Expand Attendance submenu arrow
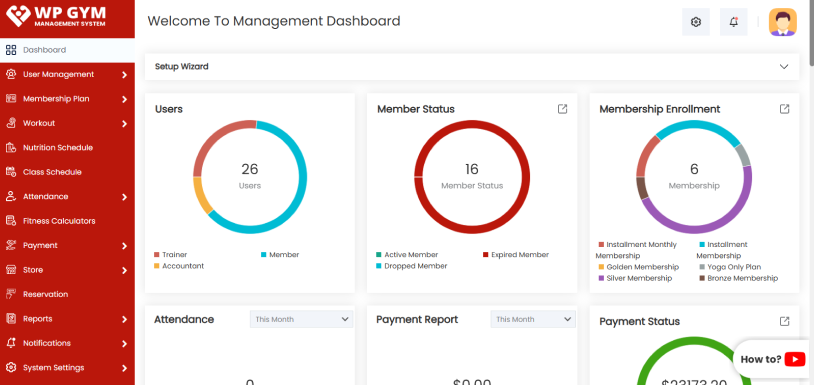The width and height of the screenshot is (814, 385). tap(125, 197)
